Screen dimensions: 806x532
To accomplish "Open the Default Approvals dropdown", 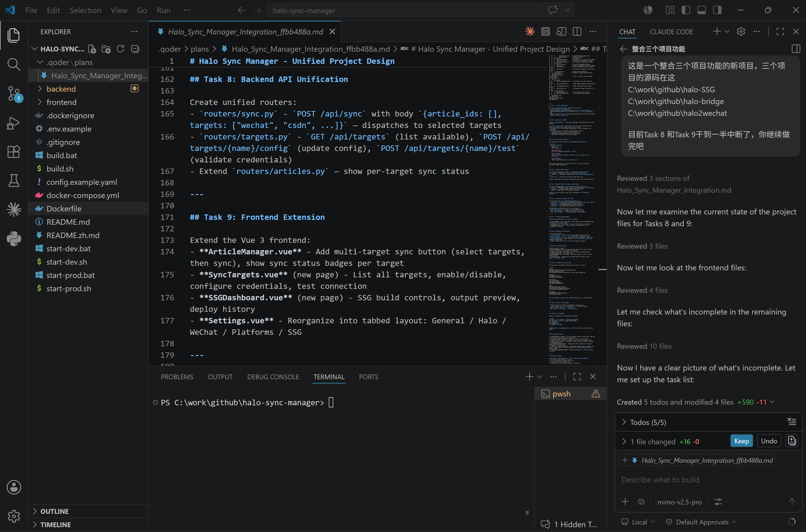I will (701, 522).
